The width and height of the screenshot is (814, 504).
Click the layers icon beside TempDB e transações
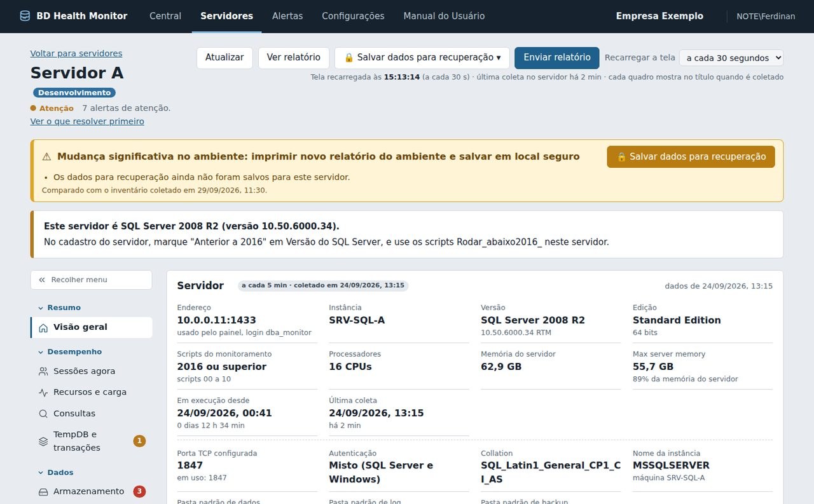(43, 441)
